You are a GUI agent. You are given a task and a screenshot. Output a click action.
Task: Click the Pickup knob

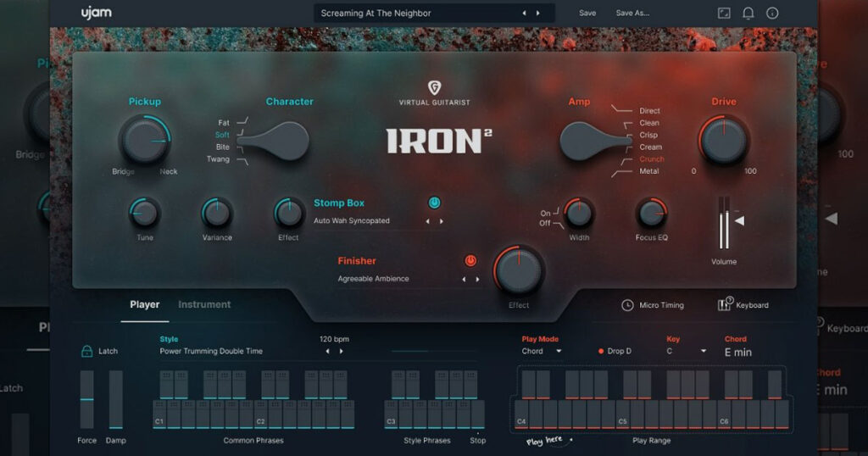pyautogui.click(x=145, y=141)
